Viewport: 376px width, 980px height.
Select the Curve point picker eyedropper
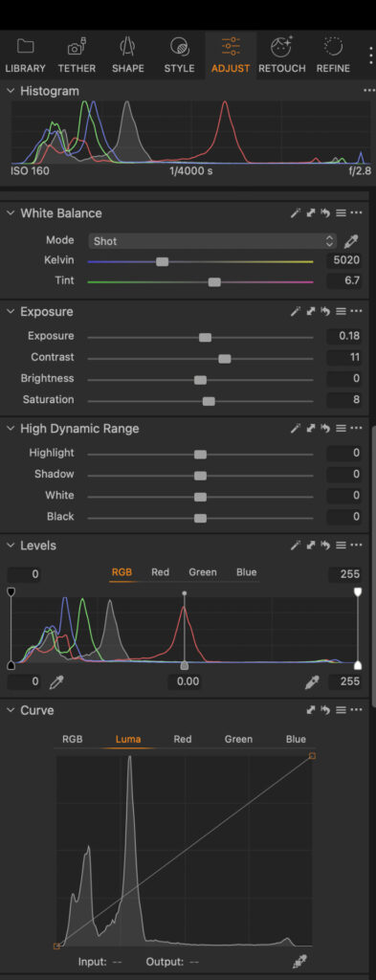[299, 962]
